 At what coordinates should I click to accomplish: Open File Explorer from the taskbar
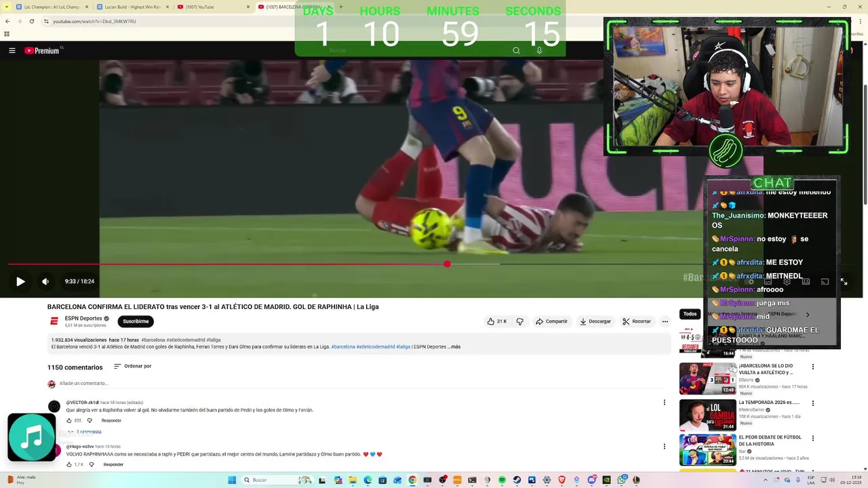click(x=353, y=480)
